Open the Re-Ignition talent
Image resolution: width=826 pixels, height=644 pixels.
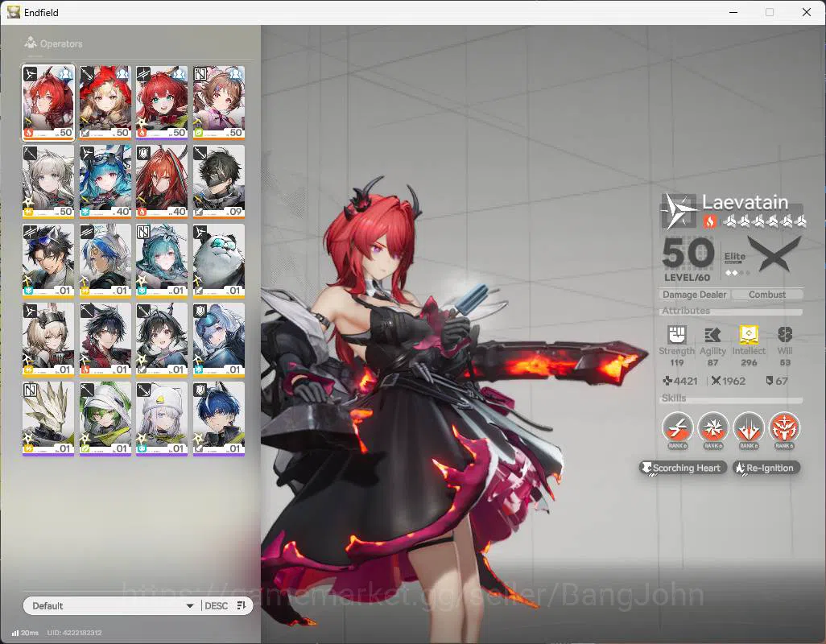pyautogui.click(x=766, y=468)
